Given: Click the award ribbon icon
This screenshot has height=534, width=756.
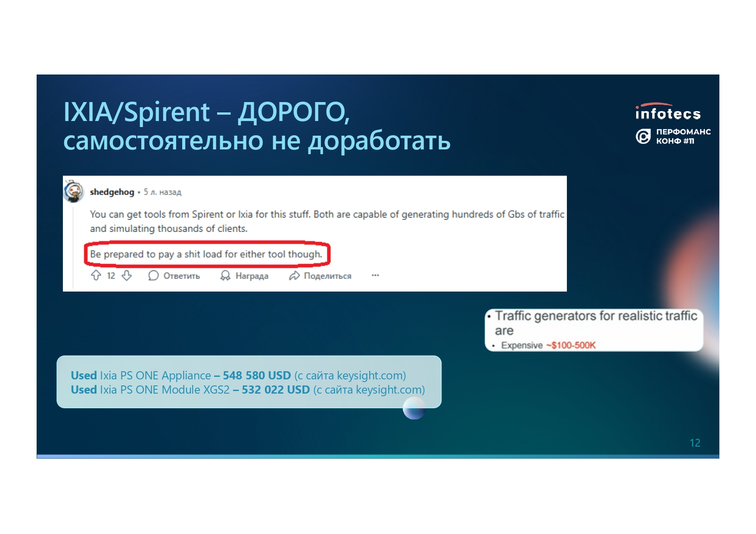Looking at the screenshot, I should click(225, 276).
